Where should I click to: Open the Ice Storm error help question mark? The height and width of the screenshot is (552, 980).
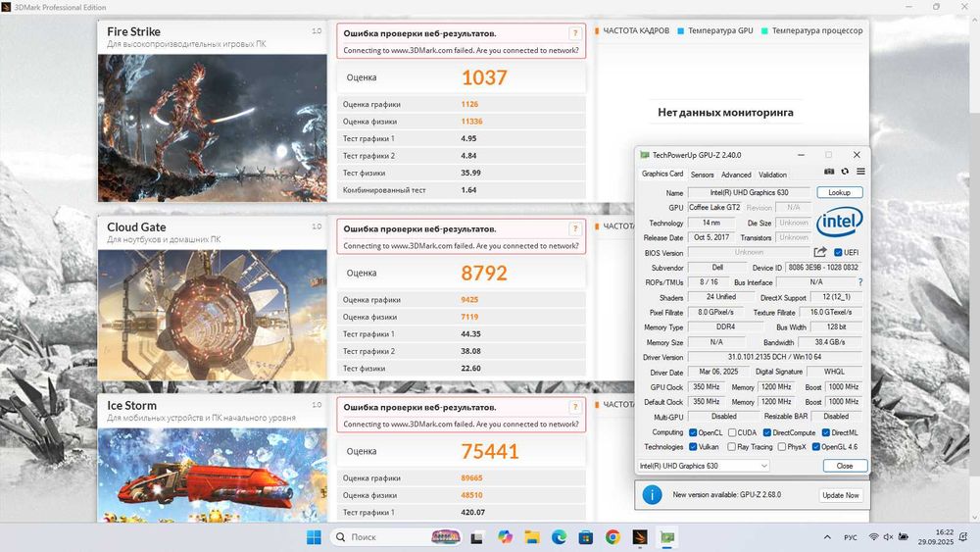[x=575, y=407]
